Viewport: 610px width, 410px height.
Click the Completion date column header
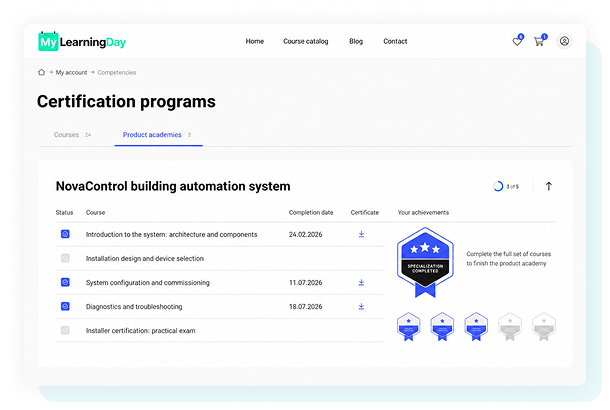pos(311,212)
